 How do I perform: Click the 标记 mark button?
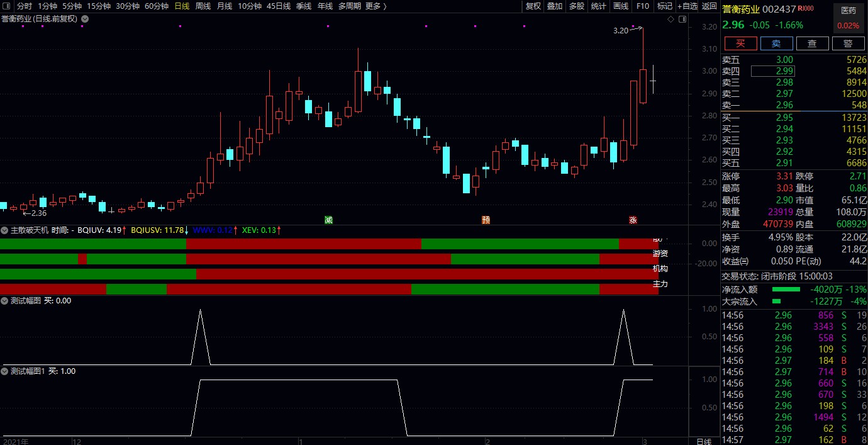click(664, 6)
